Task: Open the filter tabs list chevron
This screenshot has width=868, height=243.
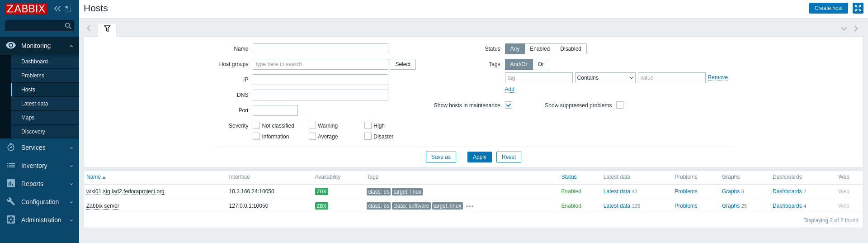Action: click(844, 29)
